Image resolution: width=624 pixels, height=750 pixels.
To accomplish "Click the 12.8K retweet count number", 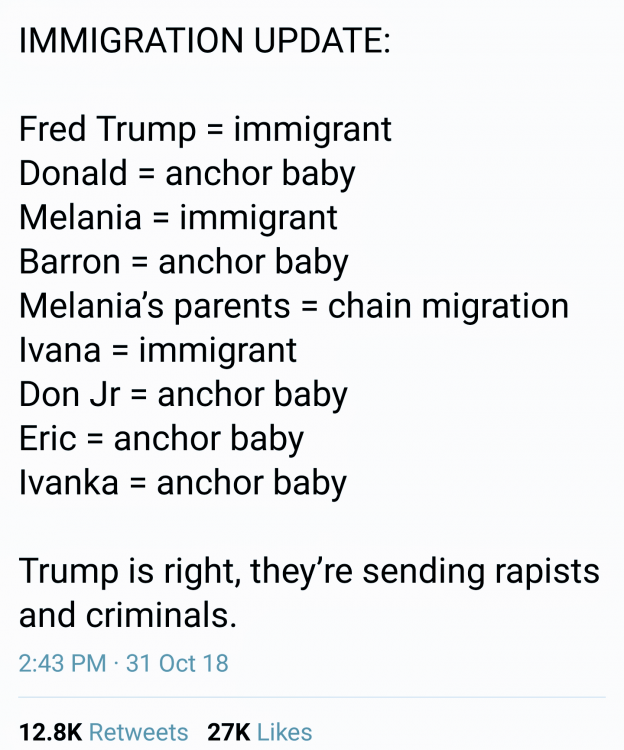I will pos(50,732).
